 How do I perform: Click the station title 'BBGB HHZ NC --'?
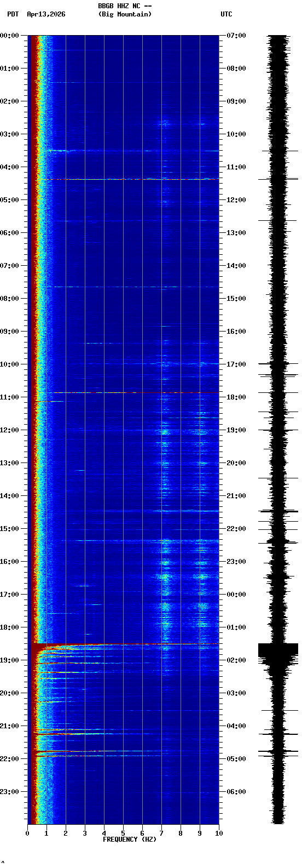[x=125, y=6]
